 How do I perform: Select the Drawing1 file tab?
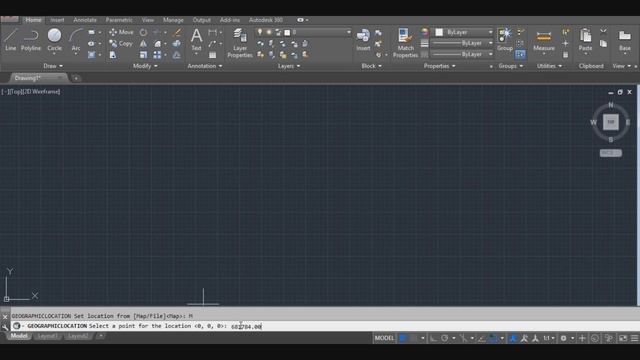38,78
